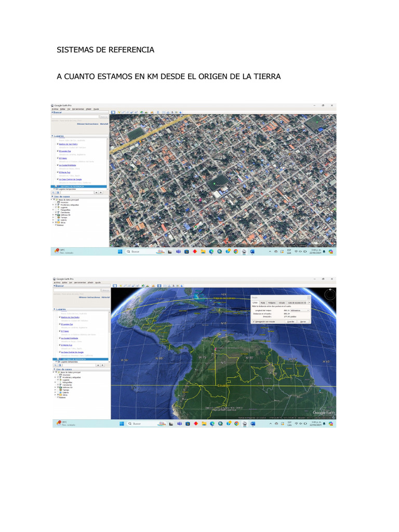Select Add Placemark pin in globe-view window toolbar

pyautogui.click(x=121, y=286)
